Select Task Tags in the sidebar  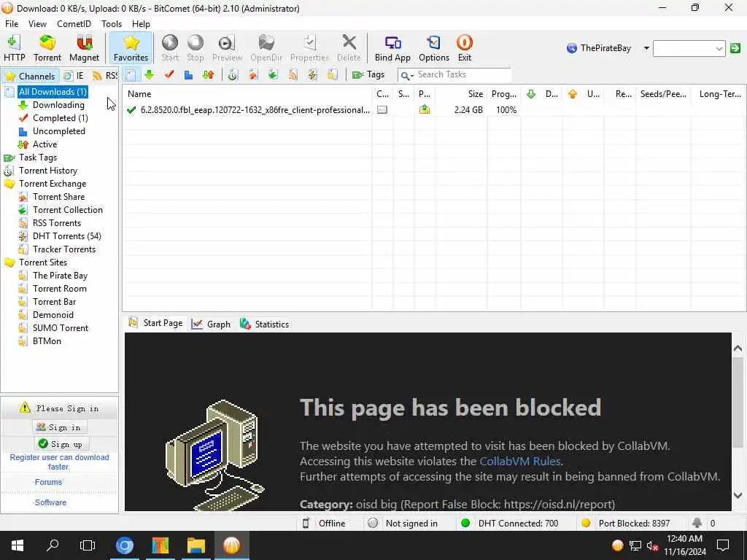pyautogui.click(x=38, y=157)
